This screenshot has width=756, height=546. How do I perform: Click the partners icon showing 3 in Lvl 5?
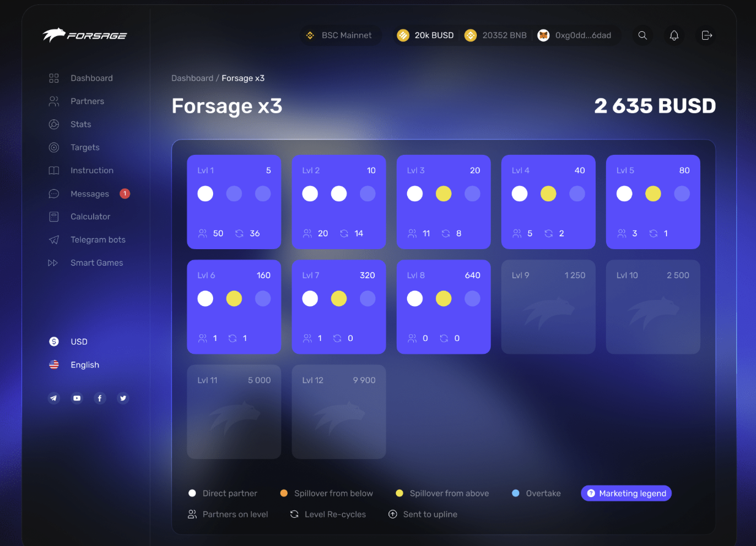click(622, 233)
